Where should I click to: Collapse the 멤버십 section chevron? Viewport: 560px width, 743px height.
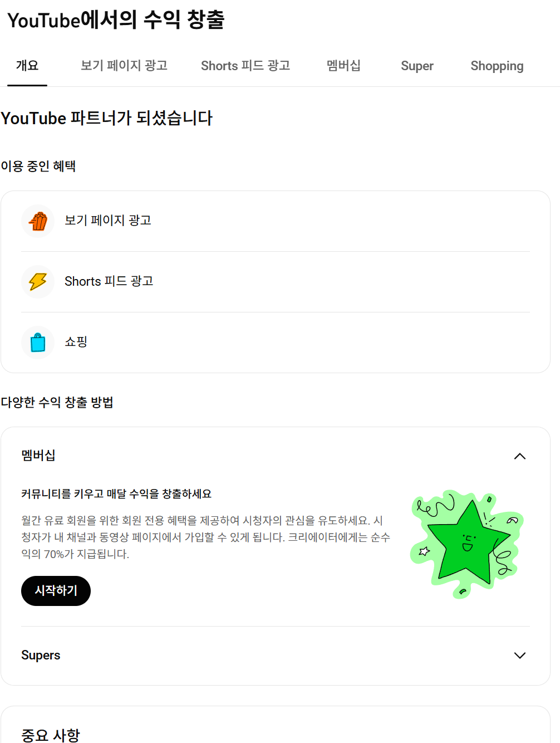(x=520, y=456)
